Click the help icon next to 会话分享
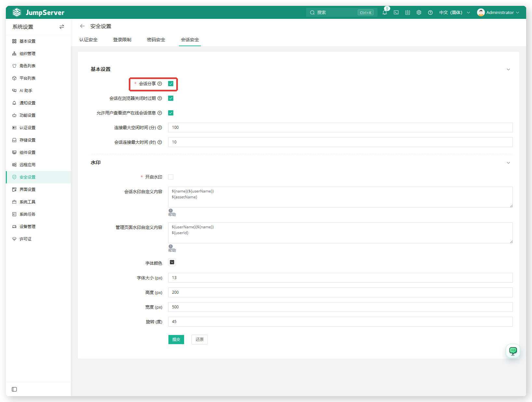This screenshot has width=532, height=402. pos(160,84)
